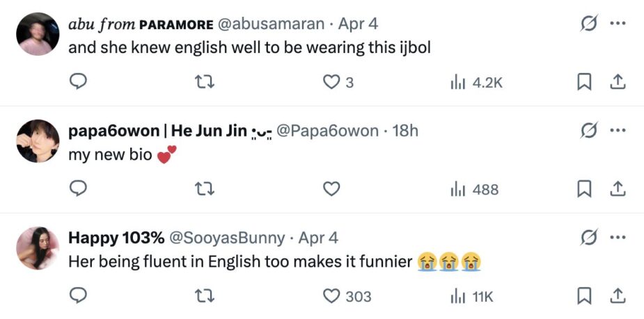The height and width of the screenshot is (319, 644).
Task: Open the @SooyasBunny profile handle
Action: click(x=227, y=238)
